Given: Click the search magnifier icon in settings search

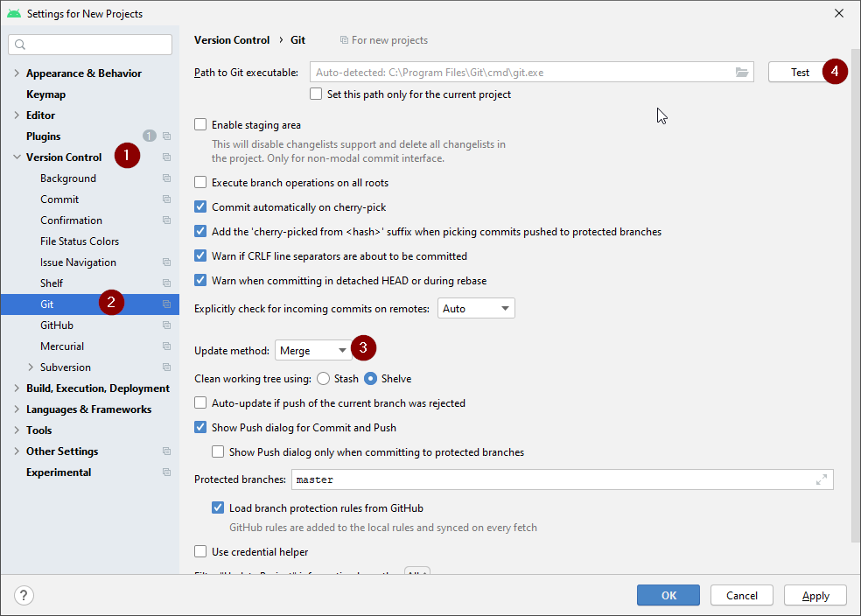Looking at the screenshot, I should (20, 45).
